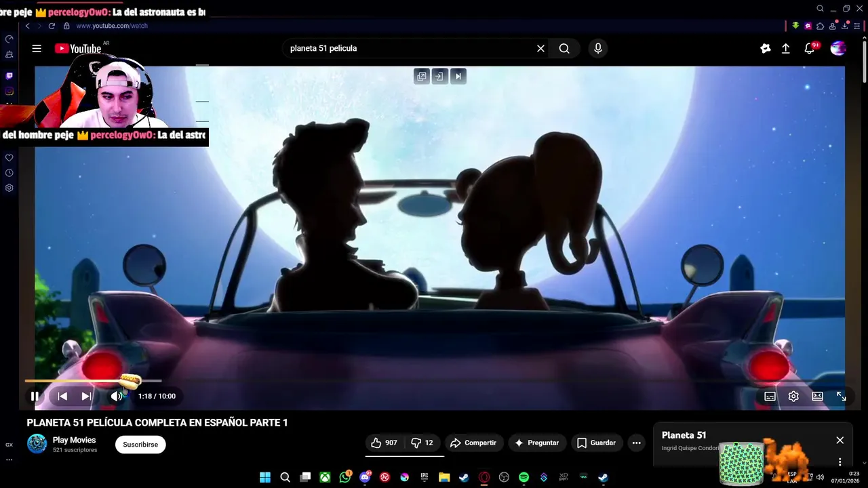Open the YouTube notifications bell

click(x=809, y=48)
